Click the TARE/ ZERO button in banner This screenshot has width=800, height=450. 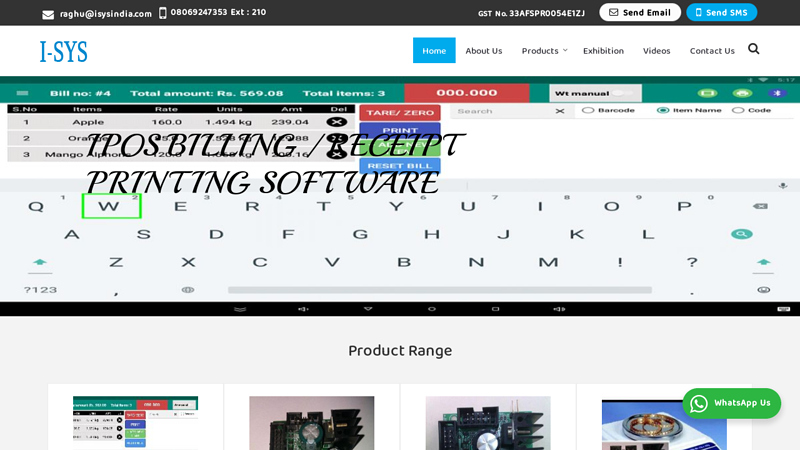(400, 113)
